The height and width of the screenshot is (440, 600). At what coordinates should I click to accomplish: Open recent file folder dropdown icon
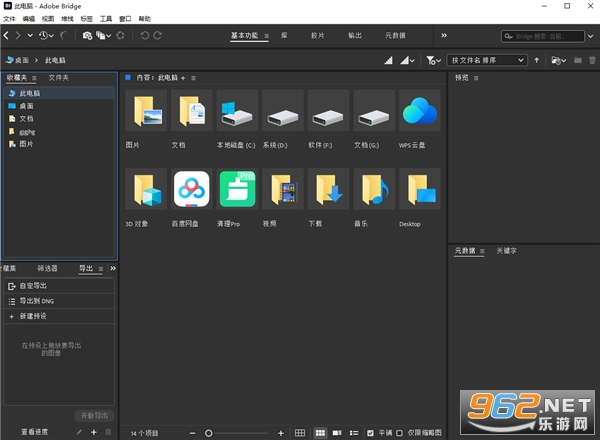558,60
